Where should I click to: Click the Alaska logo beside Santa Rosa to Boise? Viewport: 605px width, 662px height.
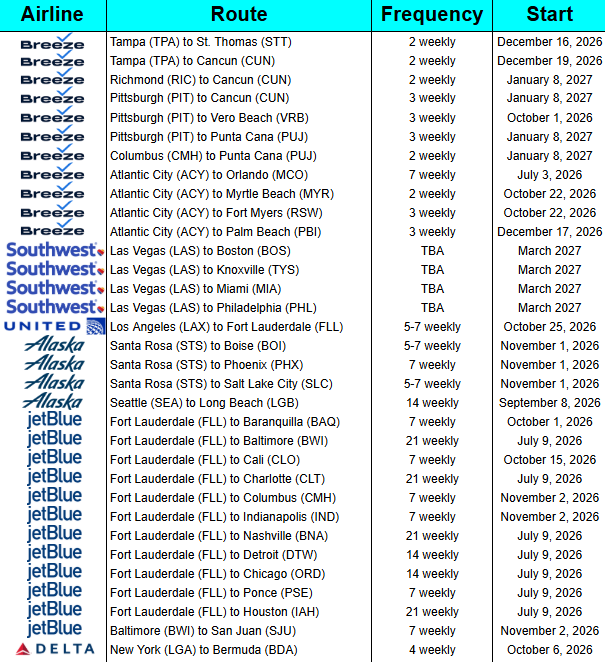point(54,345)
